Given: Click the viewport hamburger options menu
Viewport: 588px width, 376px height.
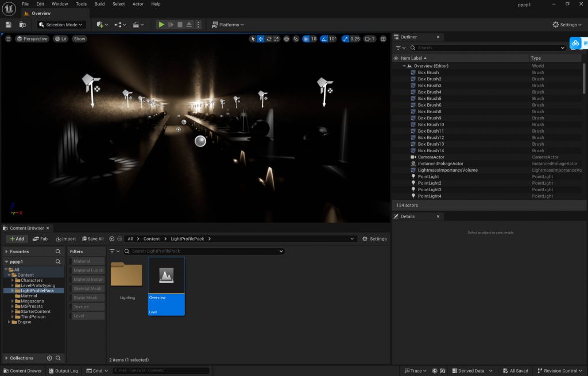Looking at the screenshot, I should coord(8,39).
